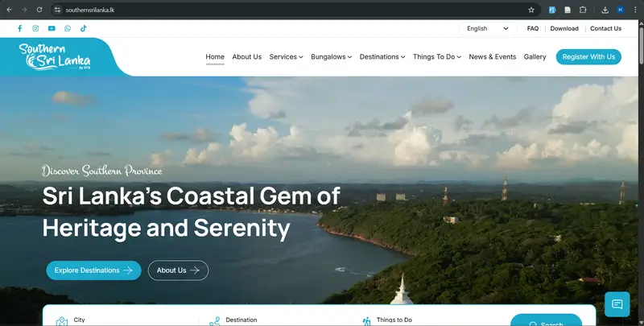The image size is (644, 326).
Task: Click Explore Destinations button
Action: tap(93, 270)
